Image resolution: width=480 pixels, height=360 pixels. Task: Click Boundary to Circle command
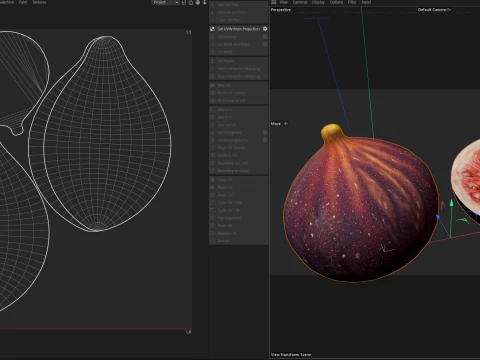pyautogui.click(x=239, y=163)
